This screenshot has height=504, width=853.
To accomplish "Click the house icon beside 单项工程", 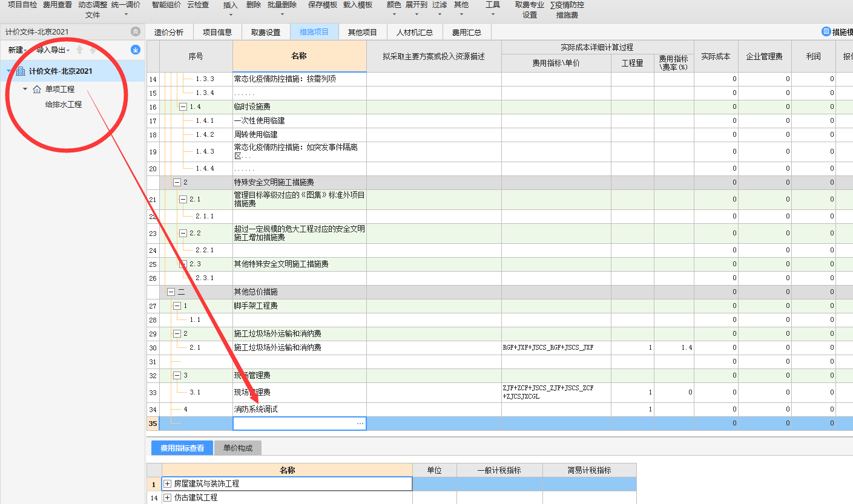I will tap(37, 90).
